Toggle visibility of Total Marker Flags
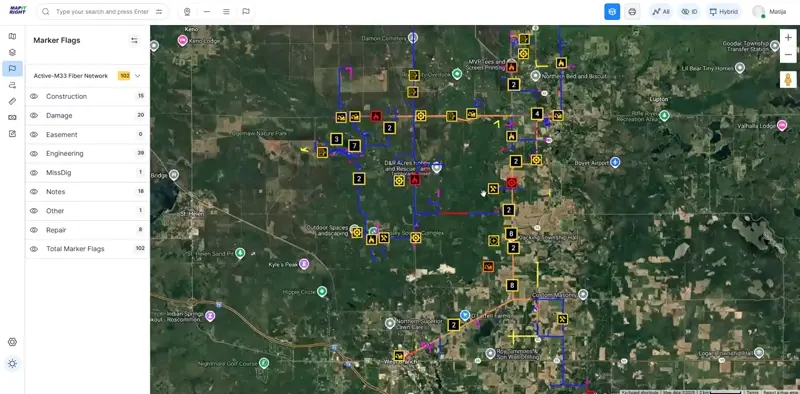Image resolution: width=800 pixels, height=394 pixels. (34, 249)
